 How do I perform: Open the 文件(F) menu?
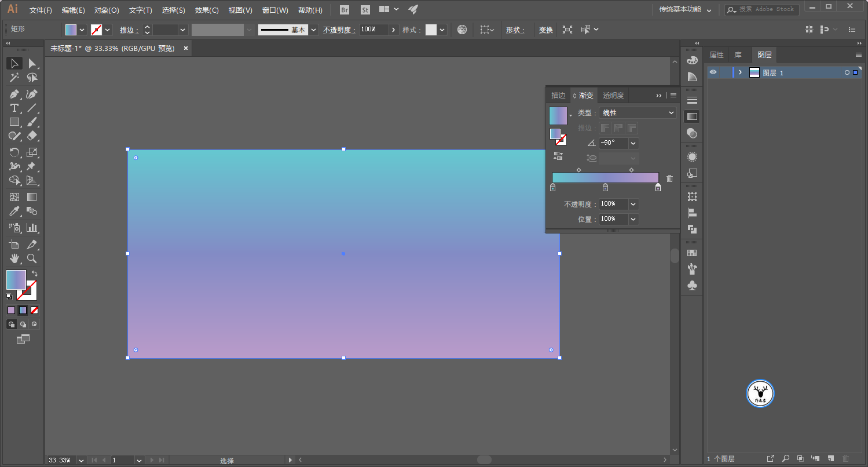(41, 10)
